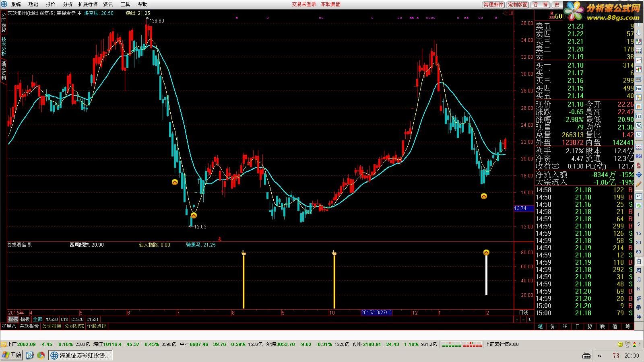644x362 pixels.
Task: Open the 工具 menu
Action: point(126,4)
